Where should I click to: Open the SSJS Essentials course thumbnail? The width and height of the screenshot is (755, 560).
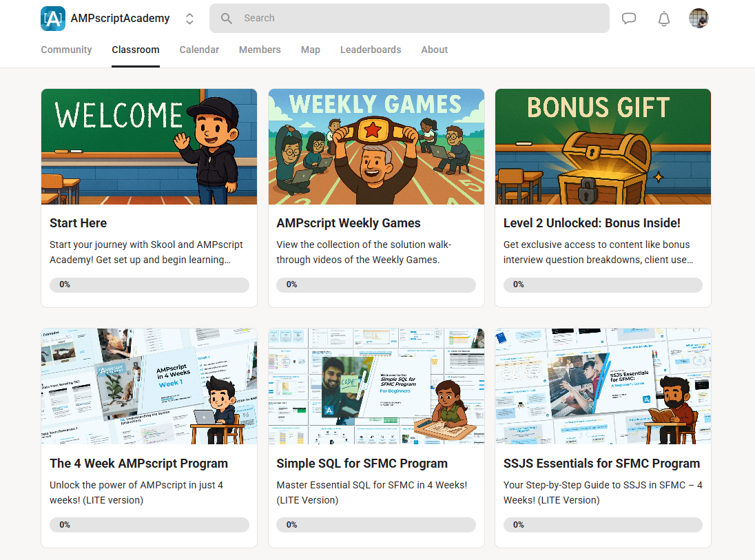(x=603, y=386)
